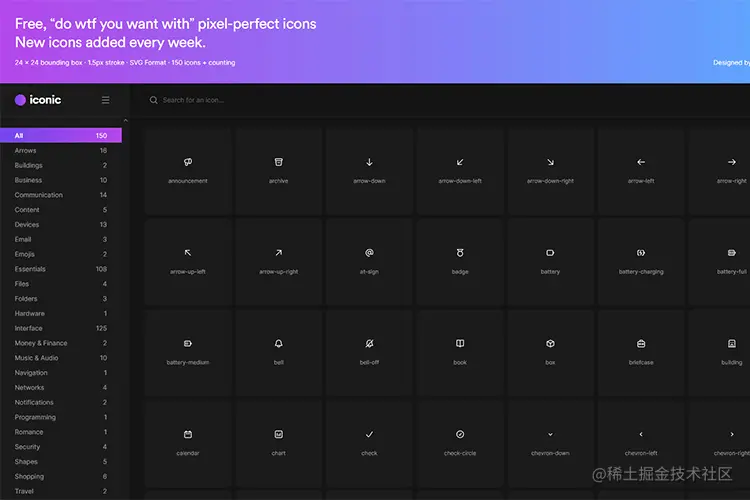Show Romance icons
The height and width of the screenshot is (500, 750).
[61, 432]
